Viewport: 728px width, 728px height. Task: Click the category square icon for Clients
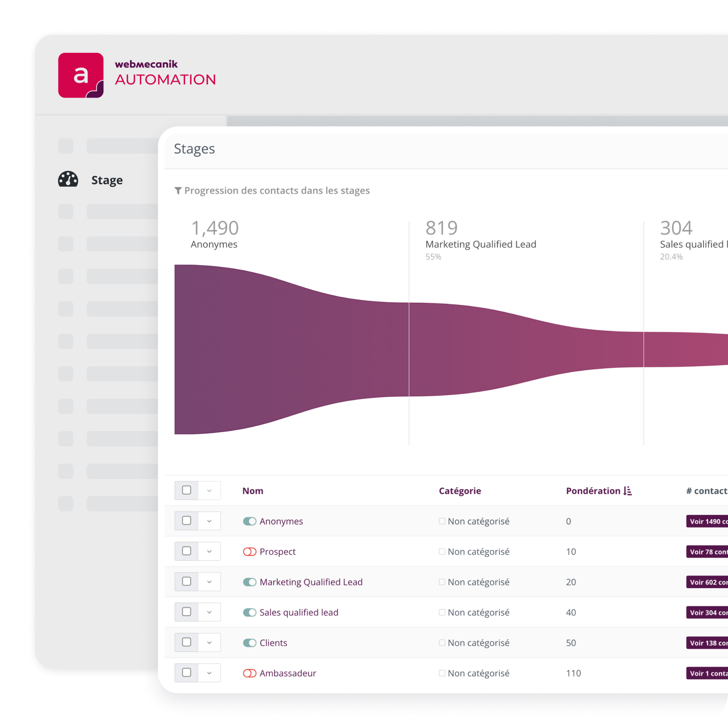442,643
